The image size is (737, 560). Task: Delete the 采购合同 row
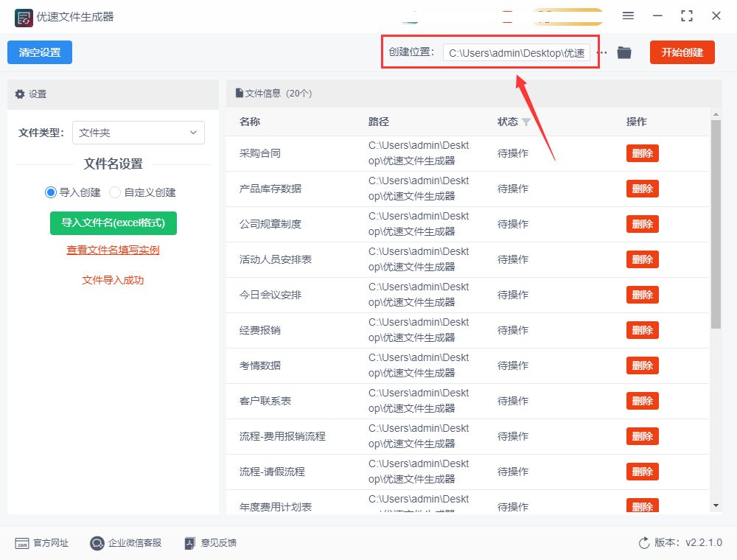643,153
